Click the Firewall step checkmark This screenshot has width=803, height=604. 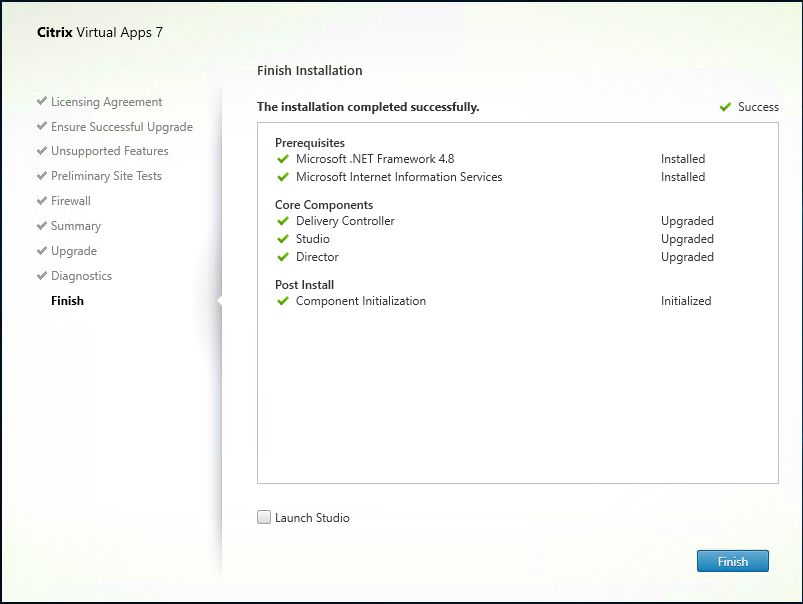click(x=42, y=200)
